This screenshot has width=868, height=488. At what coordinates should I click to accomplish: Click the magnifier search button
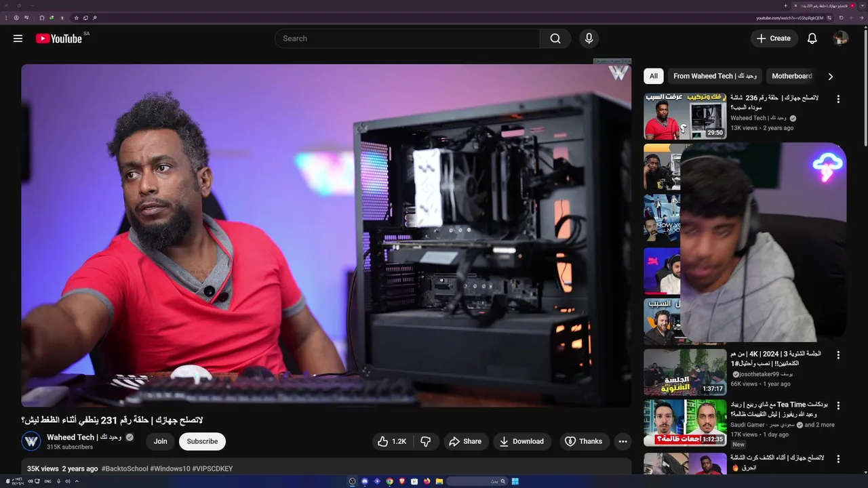coord(555,39)
